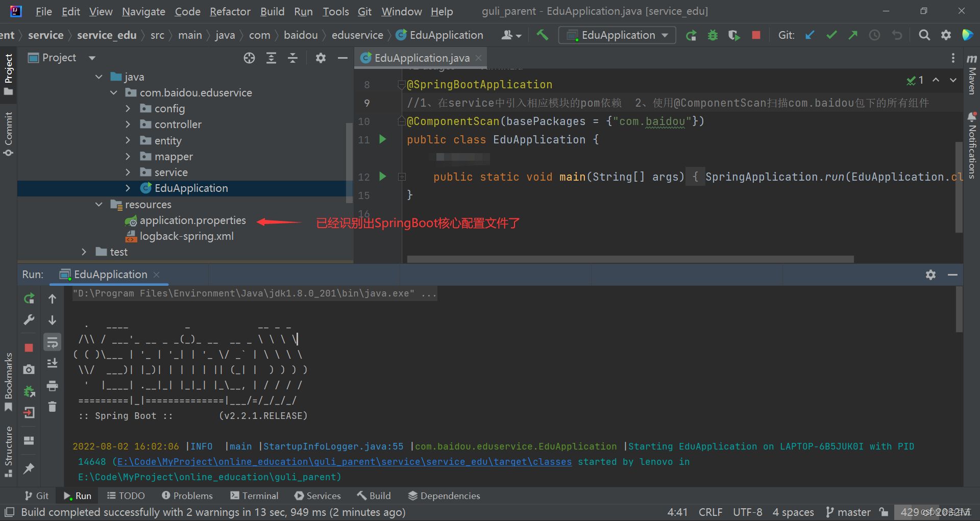
Task: Open target\classes path link in console
Action: pos(345,462)
